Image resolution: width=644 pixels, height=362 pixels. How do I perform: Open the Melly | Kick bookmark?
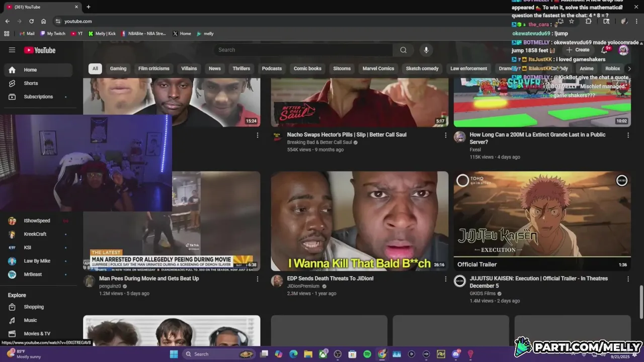tap(102, 34)
